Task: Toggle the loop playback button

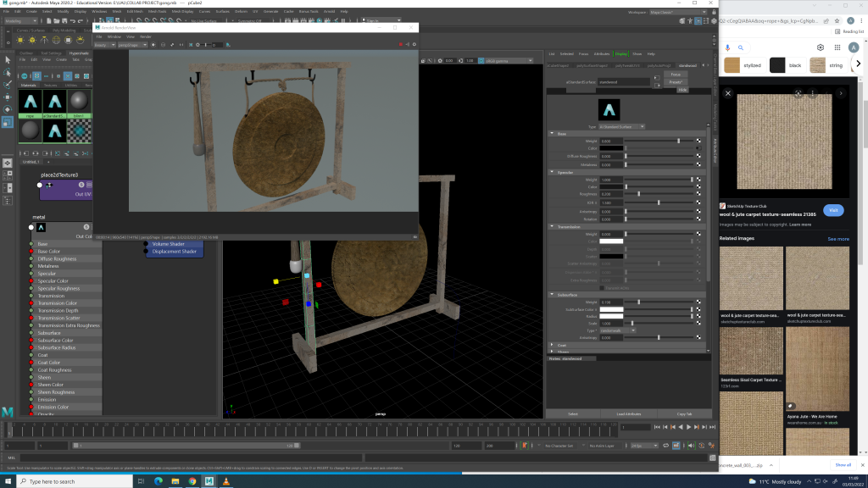Action: (x=666, y=446)
